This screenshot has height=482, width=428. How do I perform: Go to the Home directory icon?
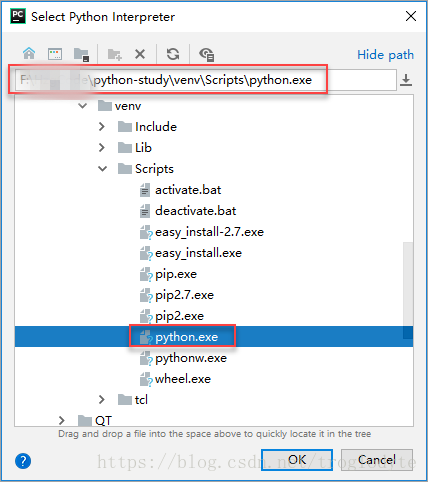click(29, 53)
